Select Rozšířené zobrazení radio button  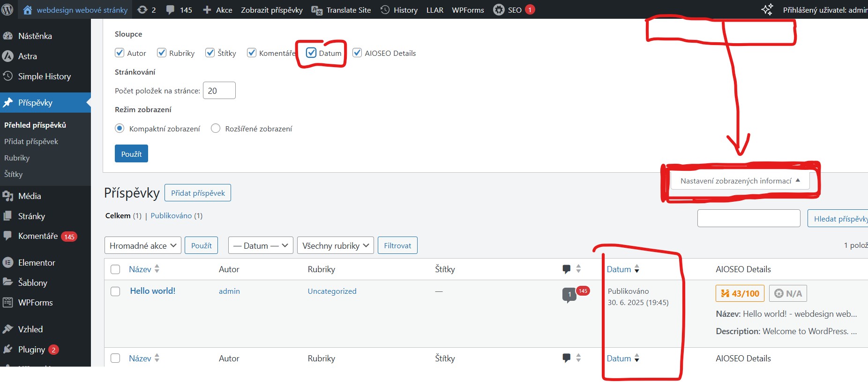pyautogui.click(x=216, y=128)
